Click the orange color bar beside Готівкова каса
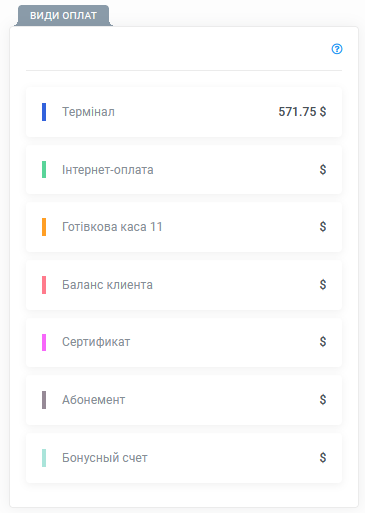365x513 pixels. click(44, 227)
